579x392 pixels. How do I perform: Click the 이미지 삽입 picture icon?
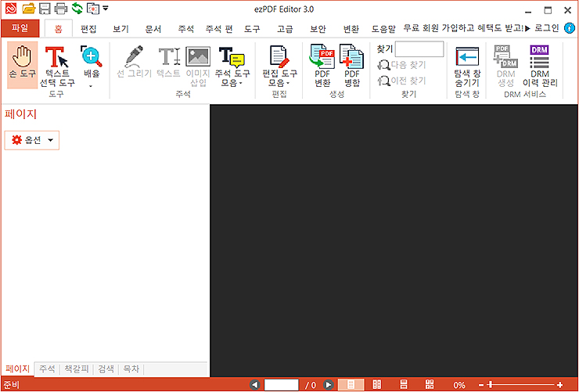click(x=198, y=56)
